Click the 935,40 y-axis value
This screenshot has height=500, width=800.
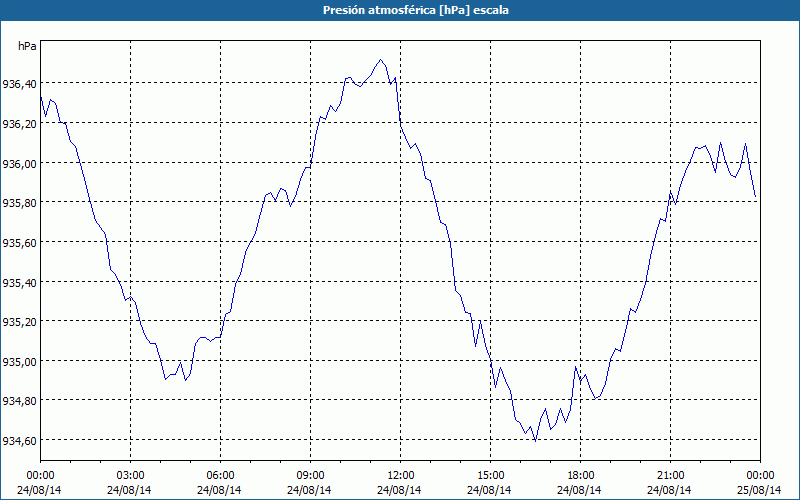(20, 283)
